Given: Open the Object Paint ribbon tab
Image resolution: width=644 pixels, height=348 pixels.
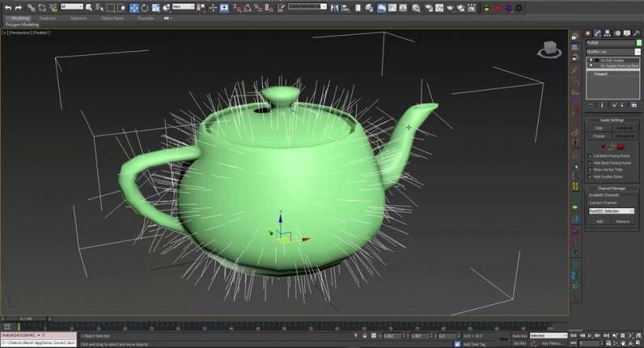Looking at the screenshot, I should click(111, 17).
